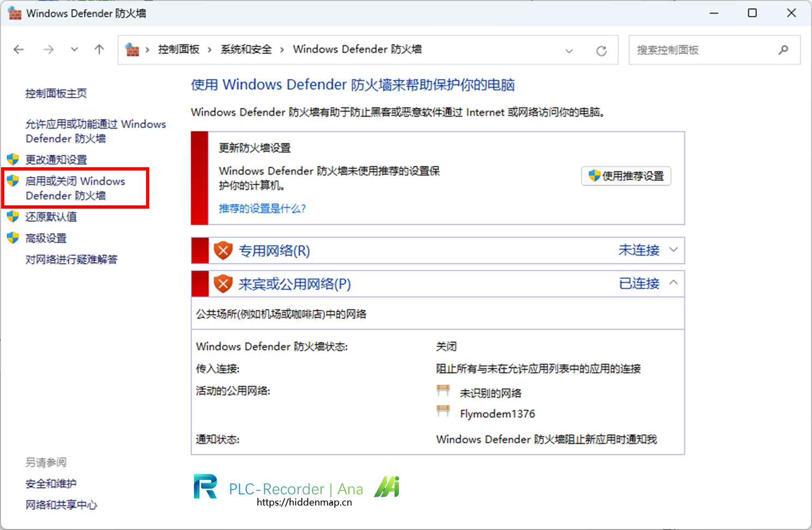Click shield icon beside 更改通知设置
812x530 pixels.
coord(13,160)
